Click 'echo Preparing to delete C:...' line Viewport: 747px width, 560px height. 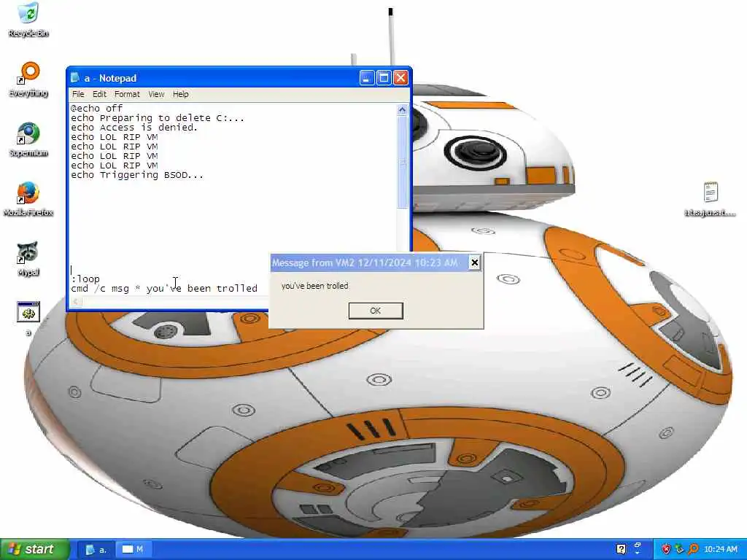[158, 117]
